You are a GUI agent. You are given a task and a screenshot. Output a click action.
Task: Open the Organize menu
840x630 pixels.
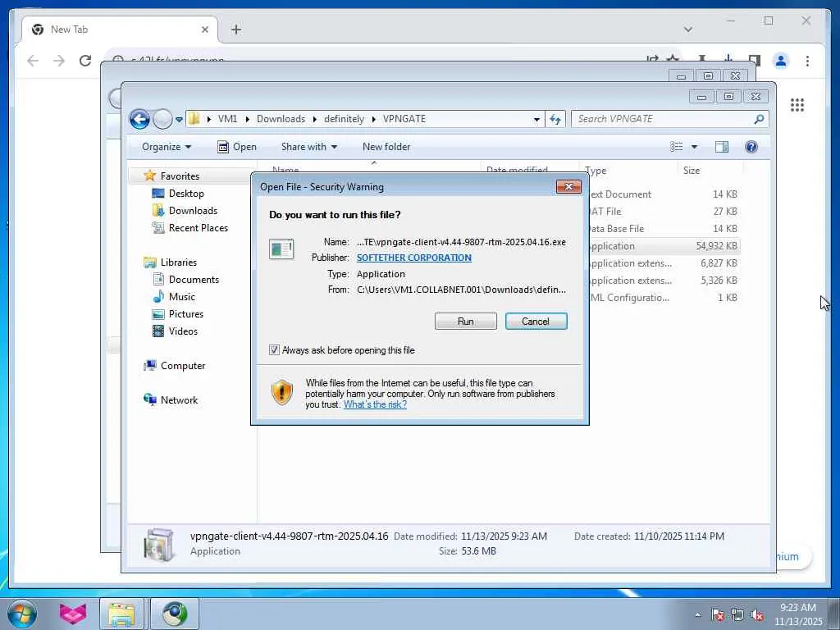[166, 147]
